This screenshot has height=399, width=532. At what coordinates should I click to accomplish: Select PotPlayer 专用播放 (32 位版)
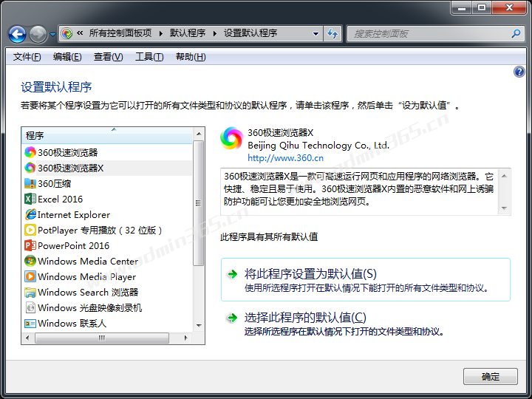coord(100,231)
